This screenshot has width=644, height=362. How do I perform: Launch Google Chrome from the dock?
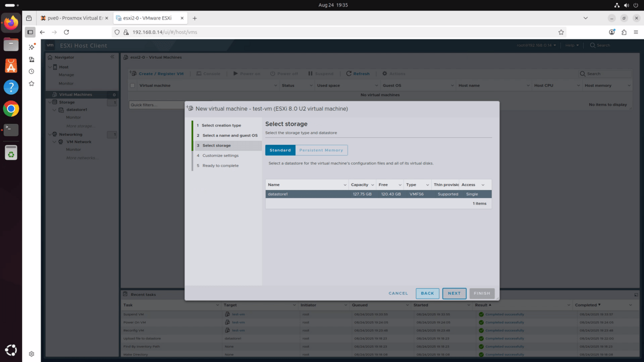tap(11, 108)
